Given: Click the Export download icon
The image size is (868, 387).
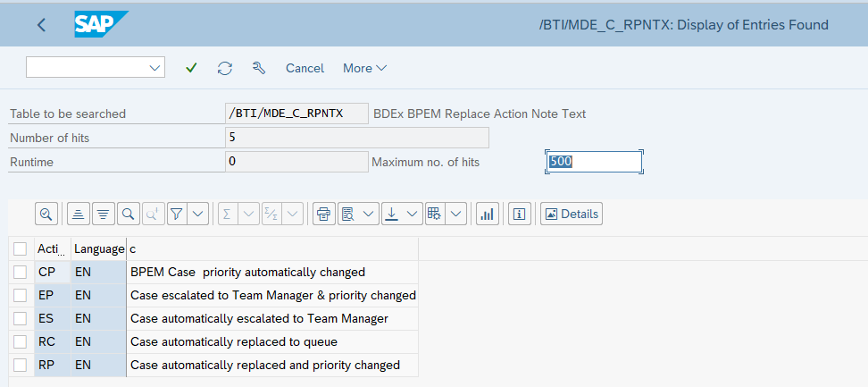Looking at the screenshot, I should [392, 215].
